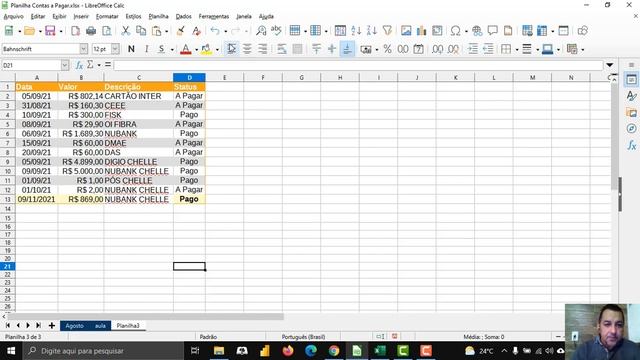Image resolution: width=640 pixels, height=360 pixels.
Task: Click the Undo arrow icon
Action: pyautogui.click(x=215, y=31)
